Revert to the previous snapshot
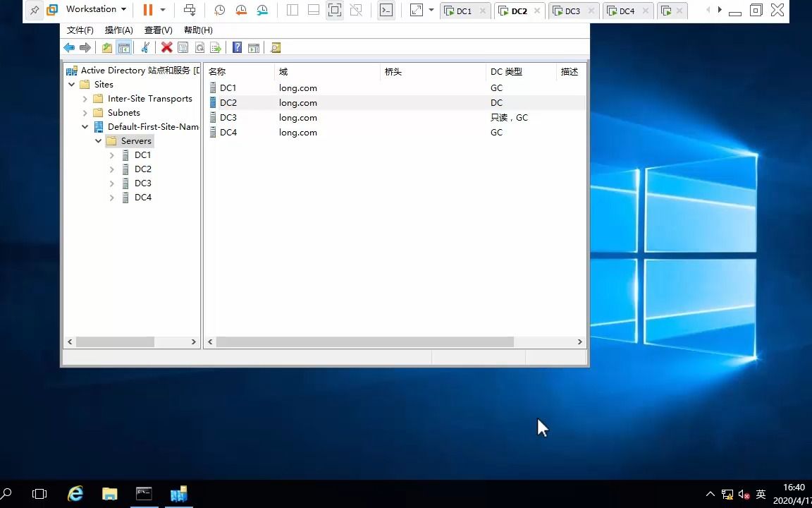This screenshot has width=812, height=508. point(241,10)
